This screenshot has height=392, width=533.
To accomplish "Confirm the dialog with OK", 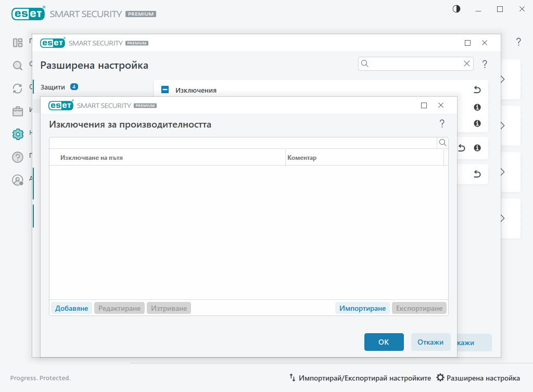I will pyautogui.click(x=384, y=342).
